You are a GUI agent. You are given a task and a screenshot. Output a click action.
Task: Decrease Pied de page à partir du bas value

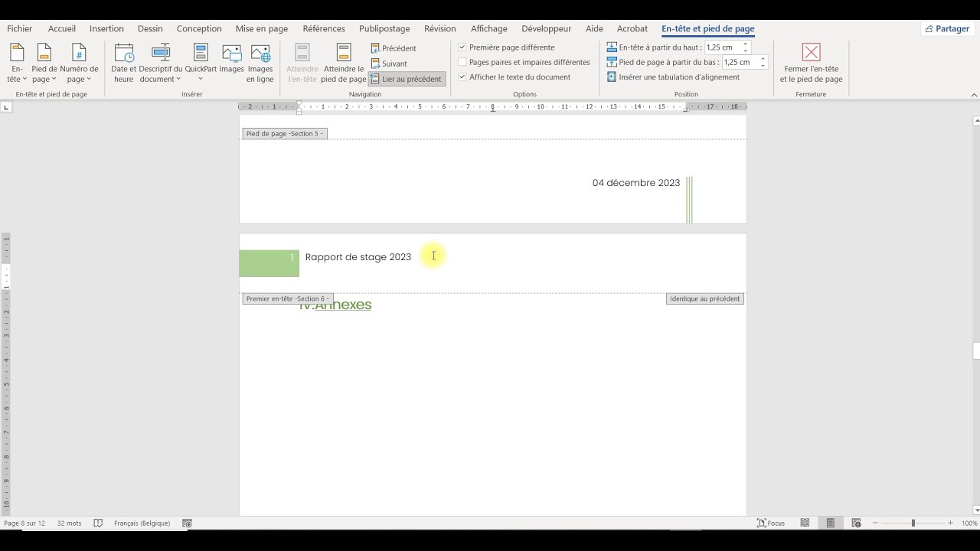click(x=763, y=65)
